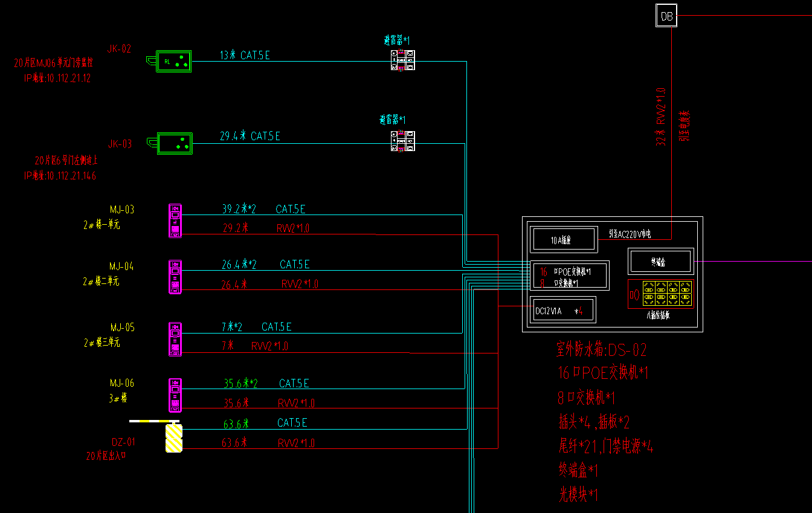This screenshot has width=812, height=513.
Task: Select the 8口交换机*1 label inside the cabinet
Action: 559,282
